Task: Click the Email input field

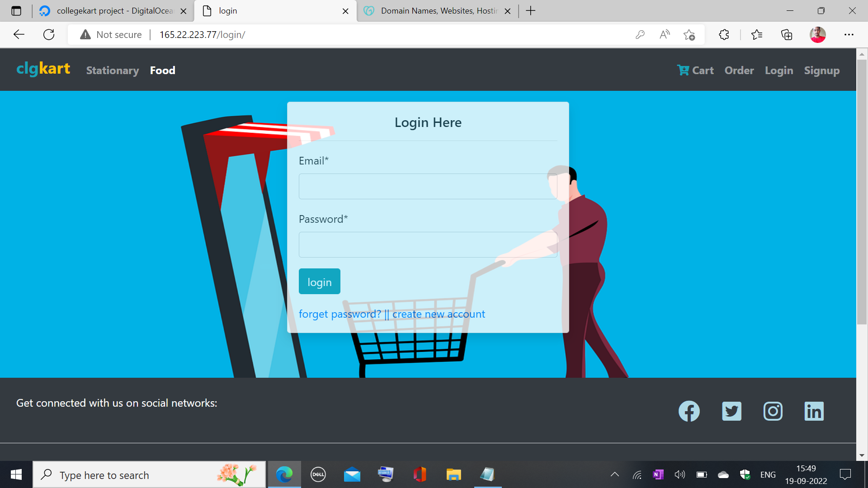Action: [428, 187]
